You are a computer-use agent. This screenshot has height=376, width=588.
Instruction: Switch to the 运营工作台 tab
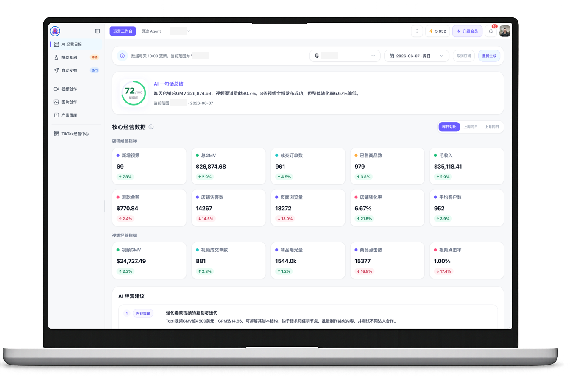(123, 31)
